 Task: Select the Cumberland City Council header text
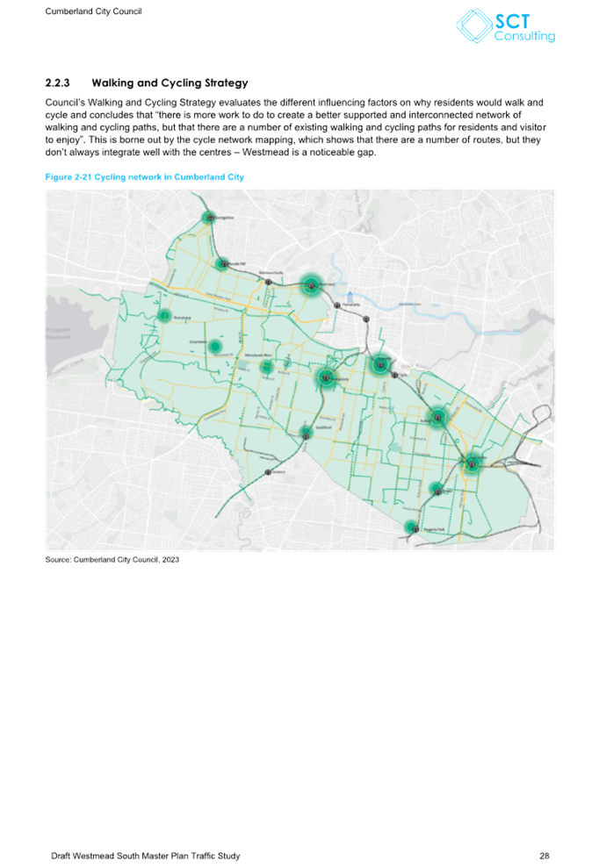pyautogui.click(x=94, y=11)
